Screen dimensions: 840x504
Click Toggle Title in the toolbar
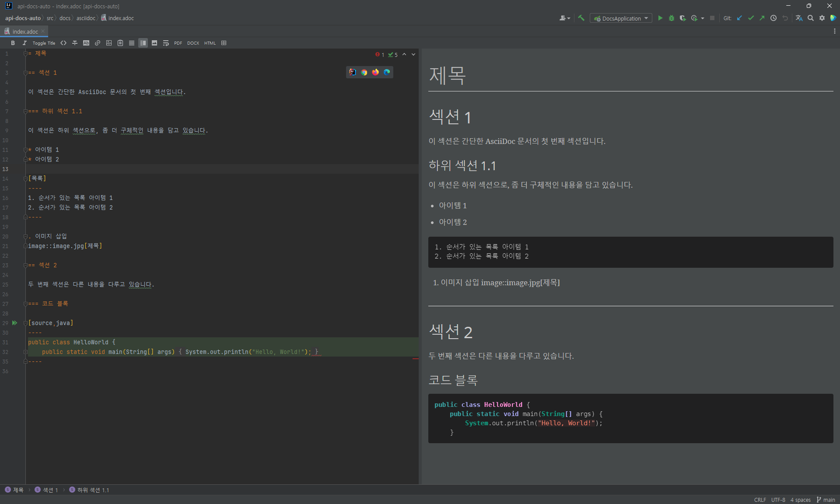pos(44,43)
